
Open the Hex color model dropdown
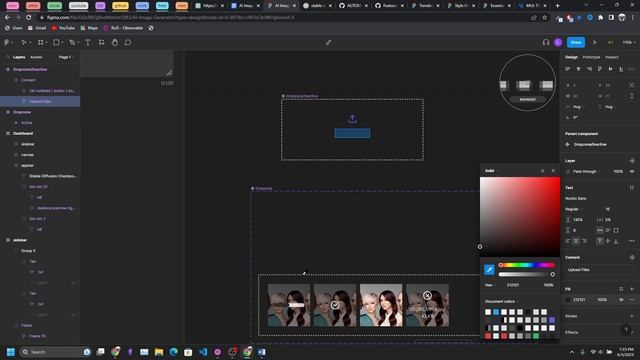(x=490, y=285)
